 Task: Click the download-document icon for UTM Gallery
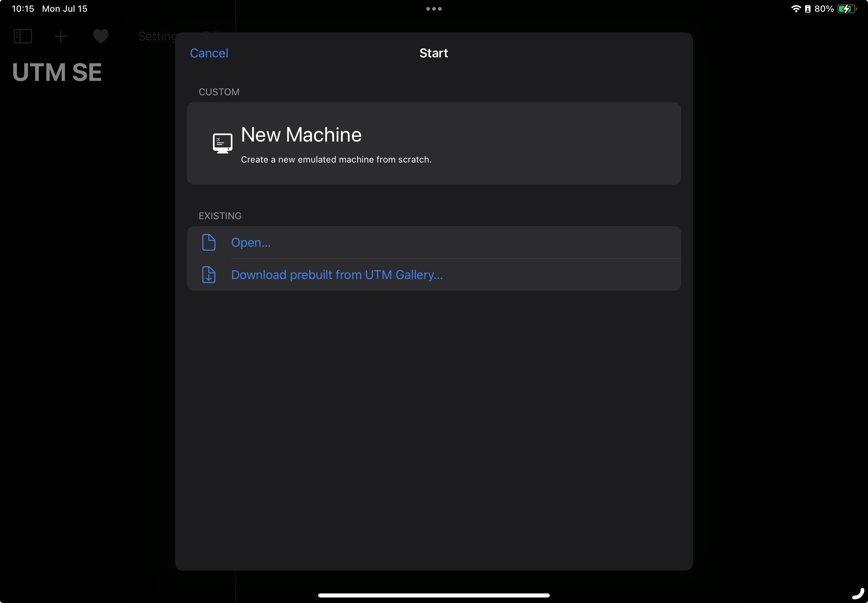(x=209, y=275)
